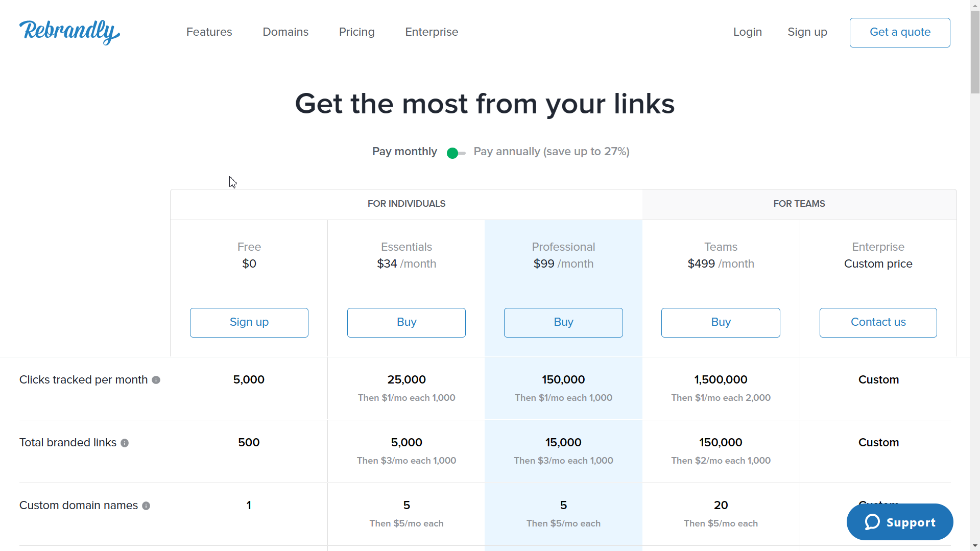
Task: Go to the Pricing page
Action: (x=357, y=32)
